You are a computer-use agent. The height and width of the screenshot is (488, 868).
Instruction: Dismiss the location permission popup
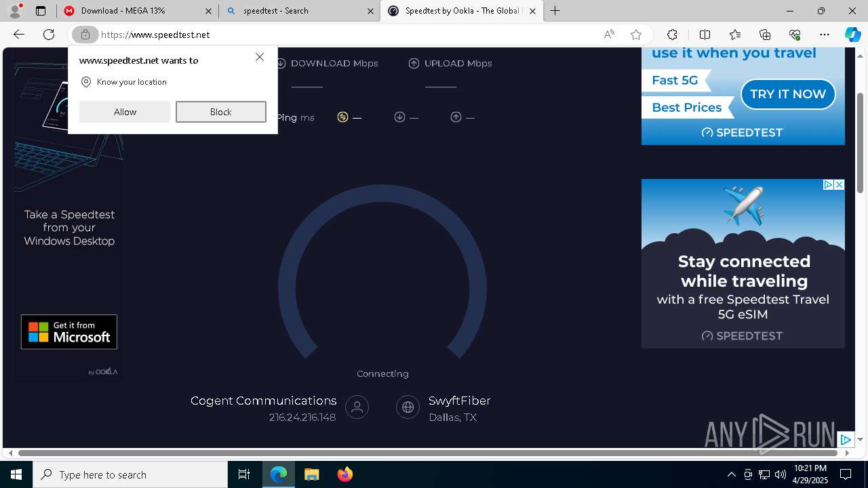click(260, 57)
